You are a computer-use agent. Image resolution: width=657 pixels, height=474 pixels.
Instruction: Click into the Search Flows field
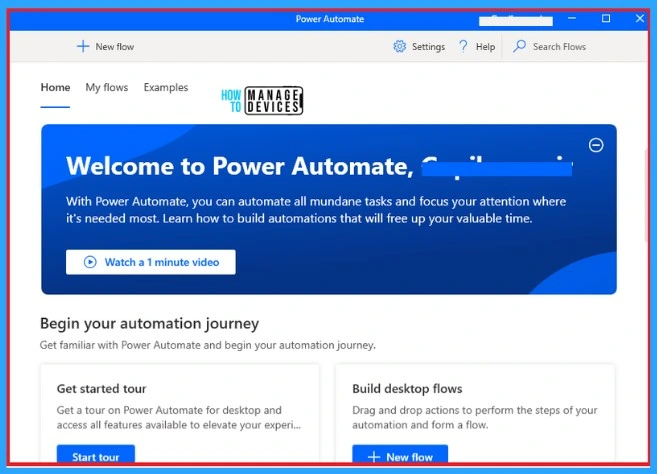click(559, 47)
